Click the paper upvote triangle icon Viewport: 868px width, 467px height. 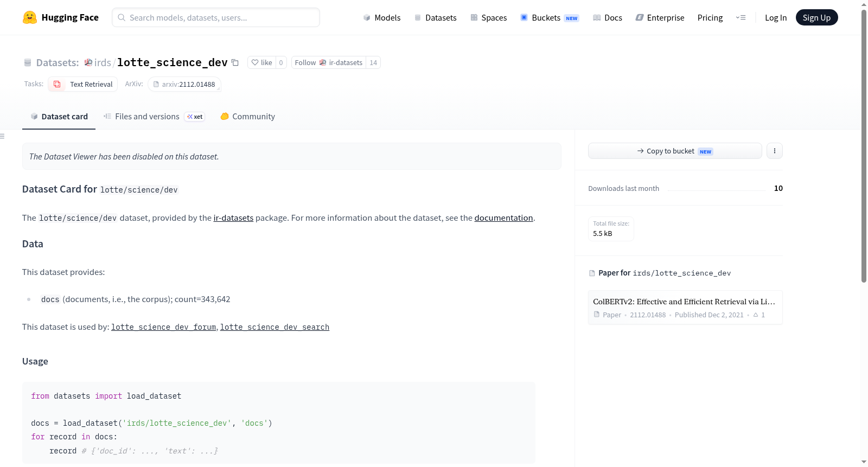756,315
